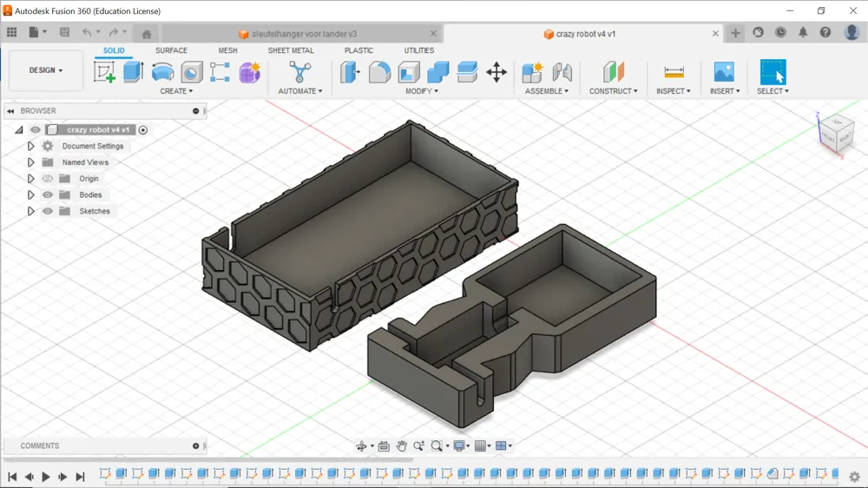Viewport: 868px width, 488px height.
Task: Select the Fillet tool in Modify
Action: [380, 72]
